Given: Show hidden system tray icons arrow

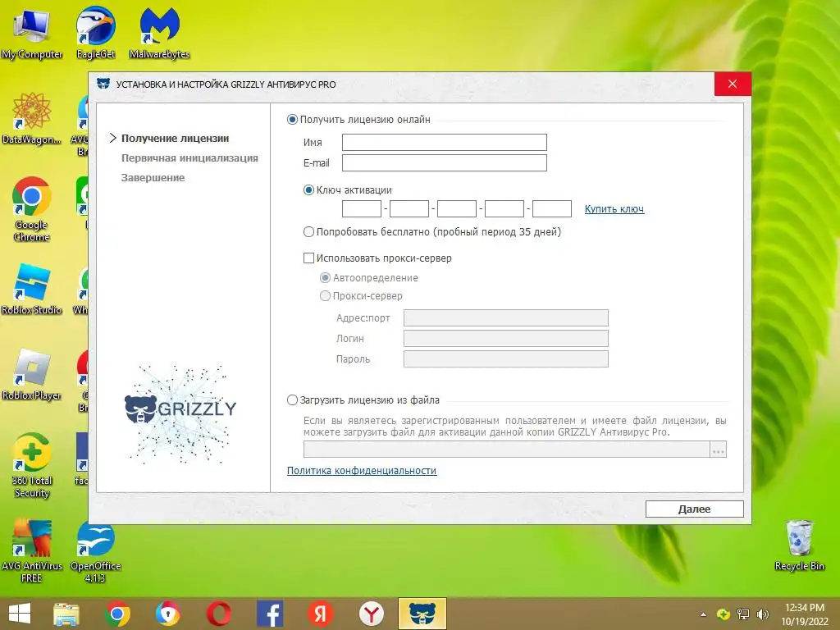Looking at the screenshot, I should point(703,614).
